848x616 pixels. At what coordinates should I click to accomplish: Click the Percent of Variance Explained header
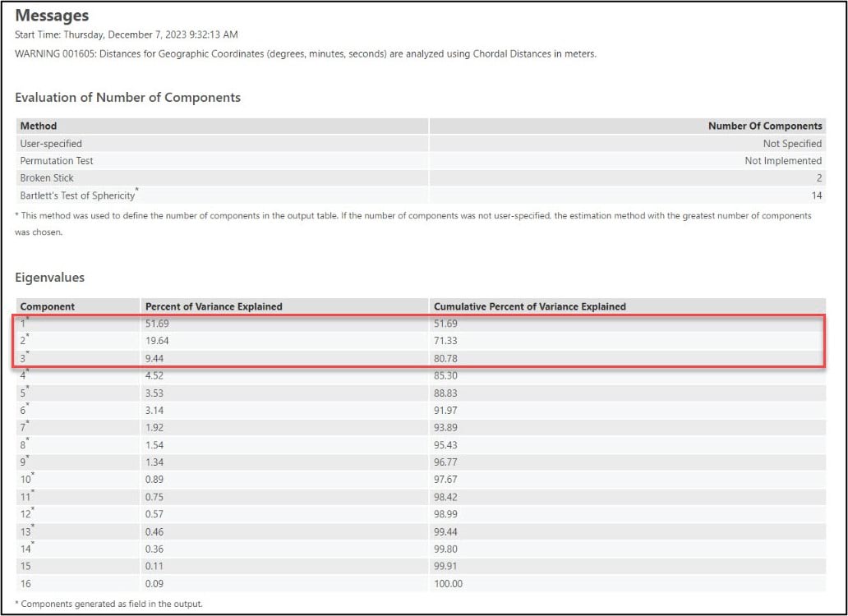tap(213, 306)
